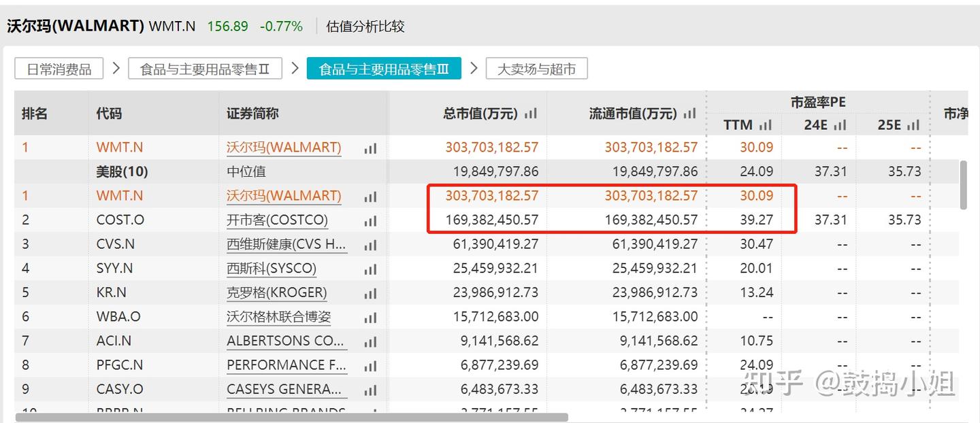Click the horizontal scrollbar below table
The height and width of the screenshot is (423, 980).
[x=291, y=417]
